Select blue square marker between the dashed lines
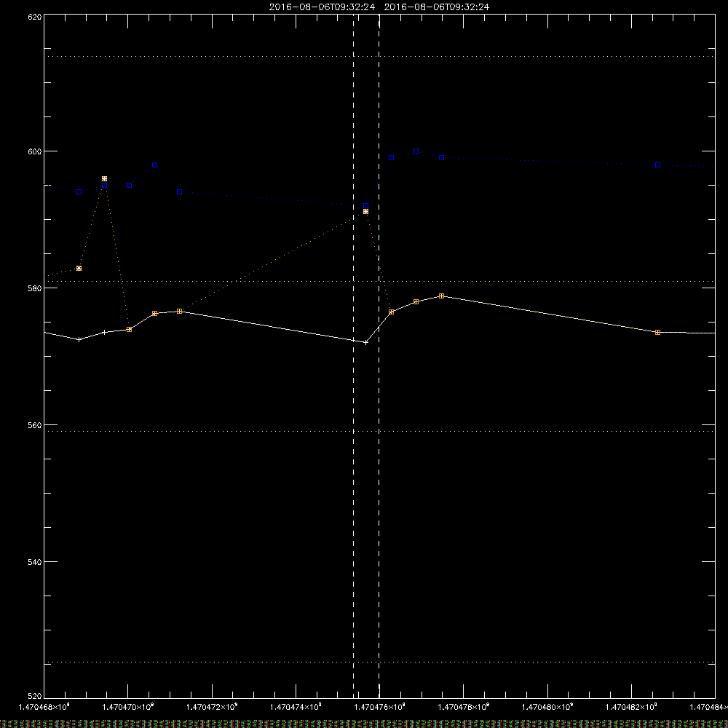The width and height of the screenshot is (728, 728). coord(366,206)
